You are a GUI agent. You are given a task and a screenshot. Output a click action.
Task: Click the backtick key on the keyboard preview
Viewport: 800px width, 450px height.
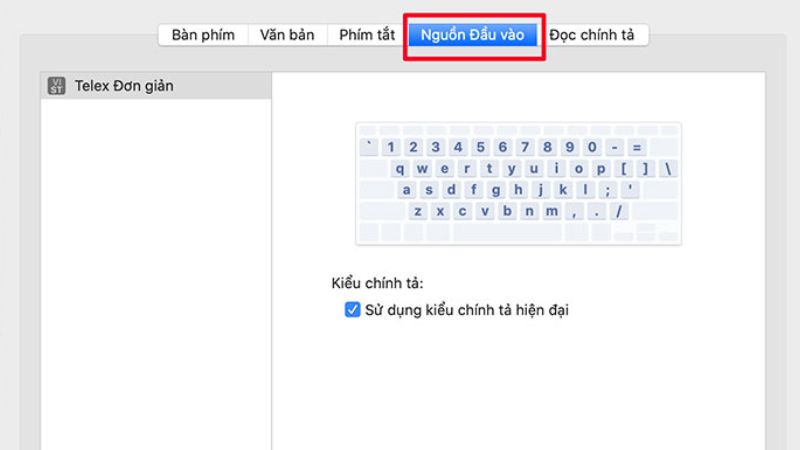point(370,147)
